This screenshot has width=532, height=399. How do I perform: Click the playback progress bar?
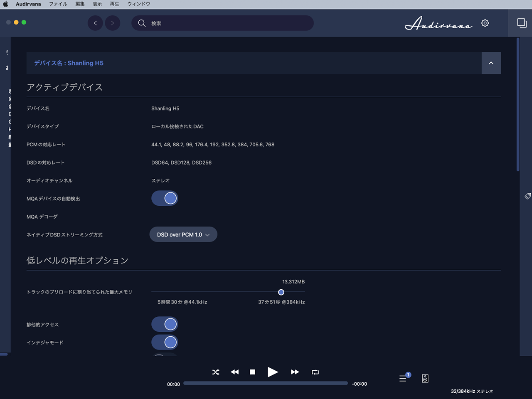266,383
